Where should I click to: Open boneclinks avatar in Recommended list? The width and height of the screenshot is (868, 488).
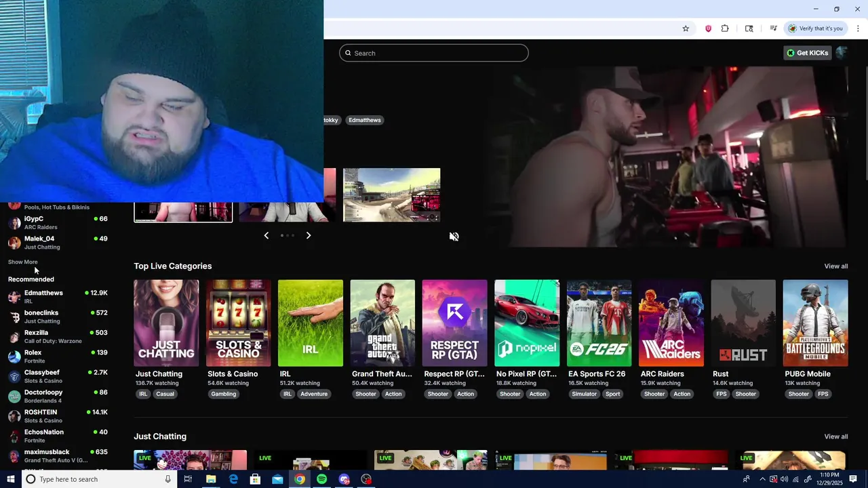[14, 317]
